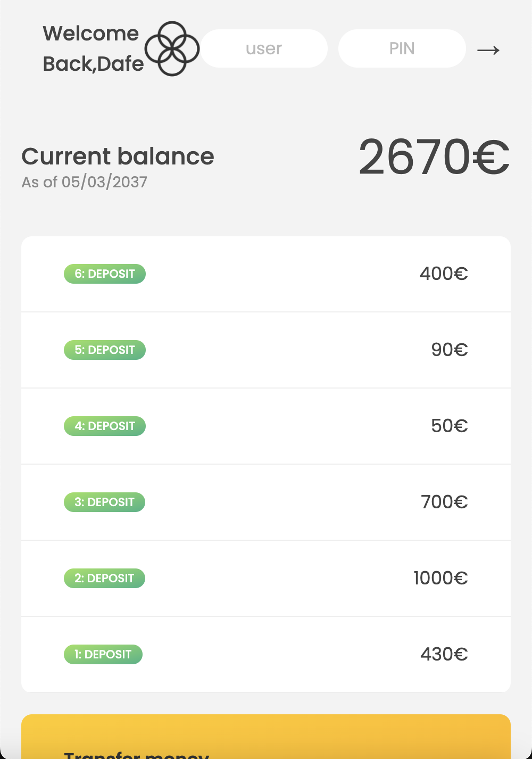This screenshot has width=532, height=759.
Task: Click the 430€ deposit amount
Action: tap(444, 654)
